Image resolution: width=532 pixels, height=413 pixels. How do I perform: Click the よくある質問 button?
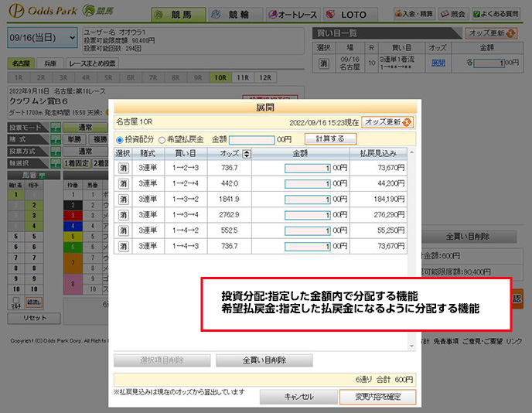tap(496, 14)
